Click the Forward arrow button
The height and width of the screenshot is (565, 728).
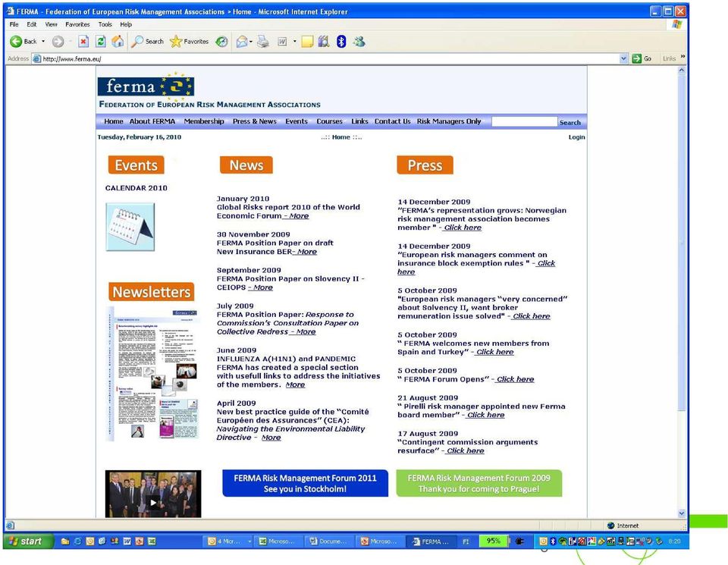58,42
